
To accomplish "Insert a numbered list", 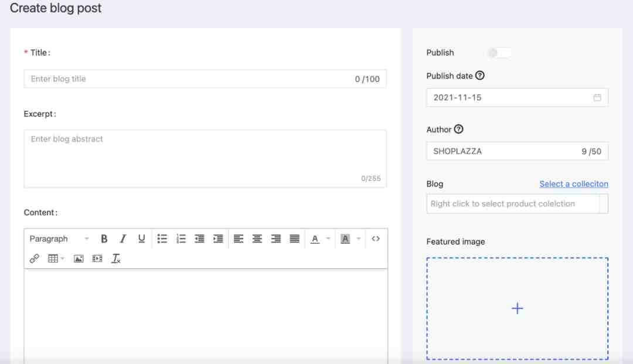I will 181,239.
